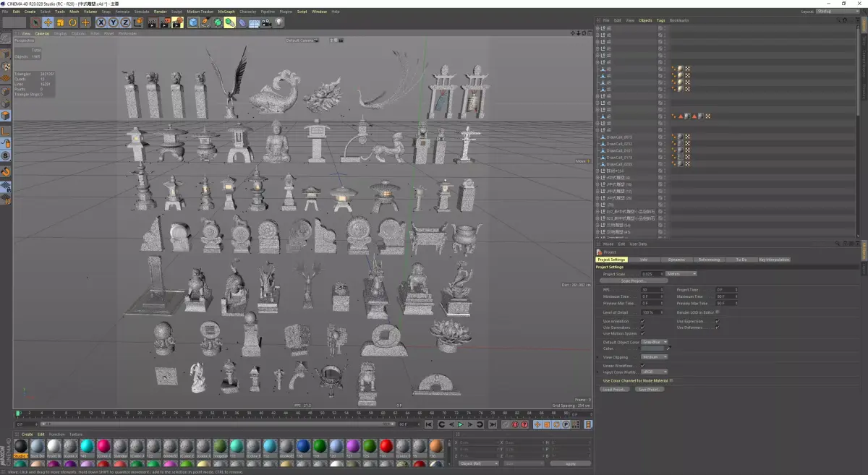Toggle Linear Workflow checkbox
Screen dimensions: 868x475
tap(642, 365)
